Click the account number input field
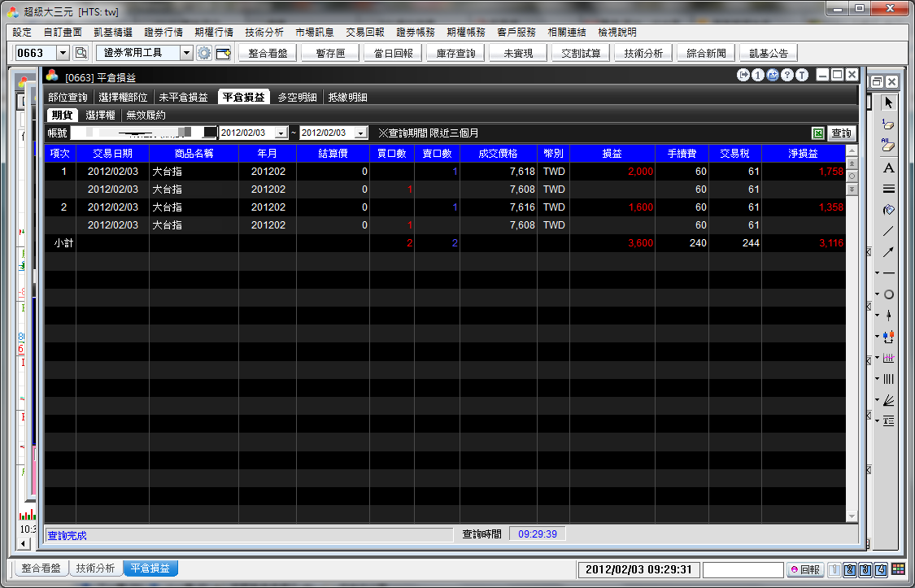 coord(143,133)
